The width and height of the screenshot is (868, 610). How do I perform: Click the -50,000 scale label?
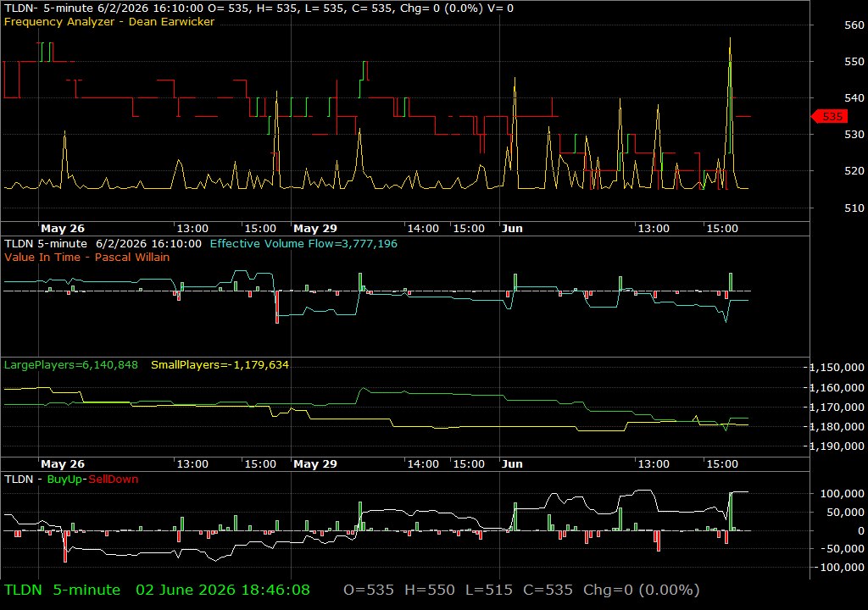(x=843, y=548)
